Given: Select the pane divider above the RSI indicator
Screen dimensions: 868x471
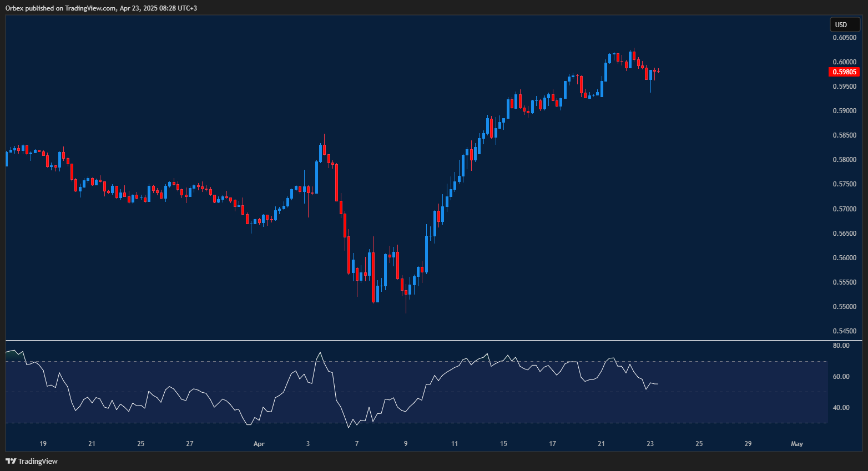Looking at the screenshot, I should 416,340.
